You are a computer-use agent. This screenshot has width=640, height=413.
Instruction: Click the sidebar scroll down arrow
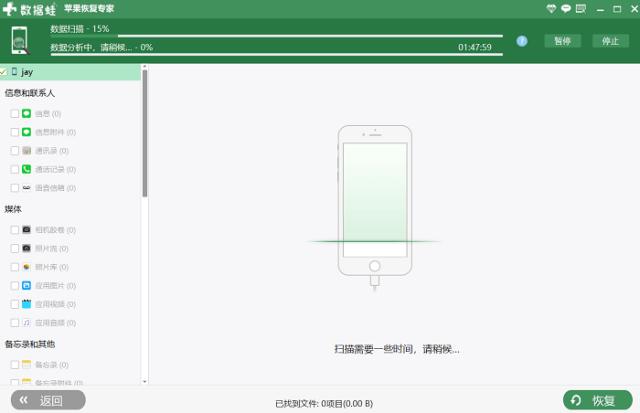[144, 382]
